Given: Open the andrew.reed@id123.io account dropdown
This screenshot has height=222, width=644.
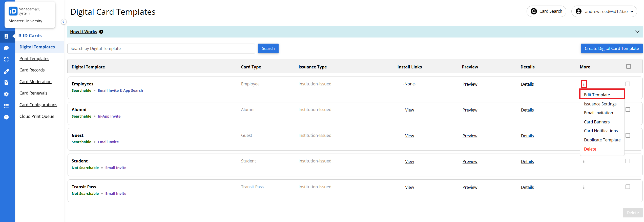Looking at the screenshot, I should (x=604, y=11).
